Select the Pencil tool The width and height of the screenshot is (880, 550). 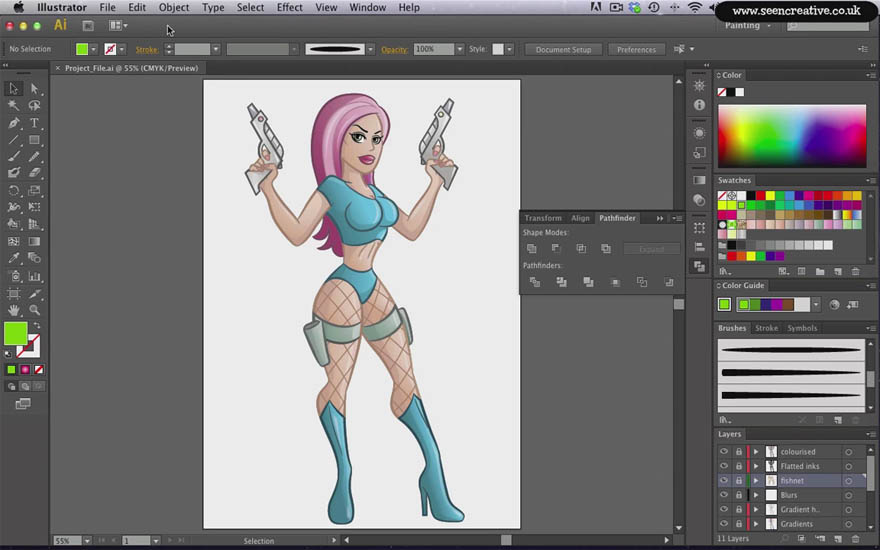[34, 157]
